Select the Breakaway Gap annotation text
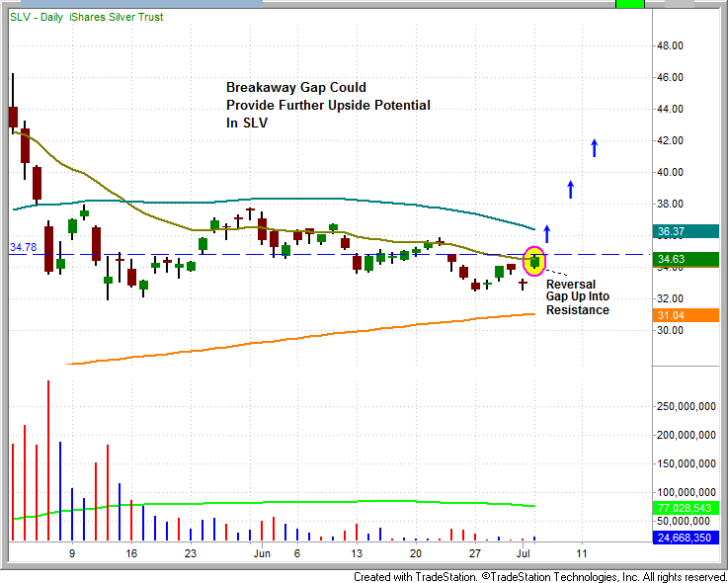The height and width of the screenshot is (583, 728). click(328, 105)
